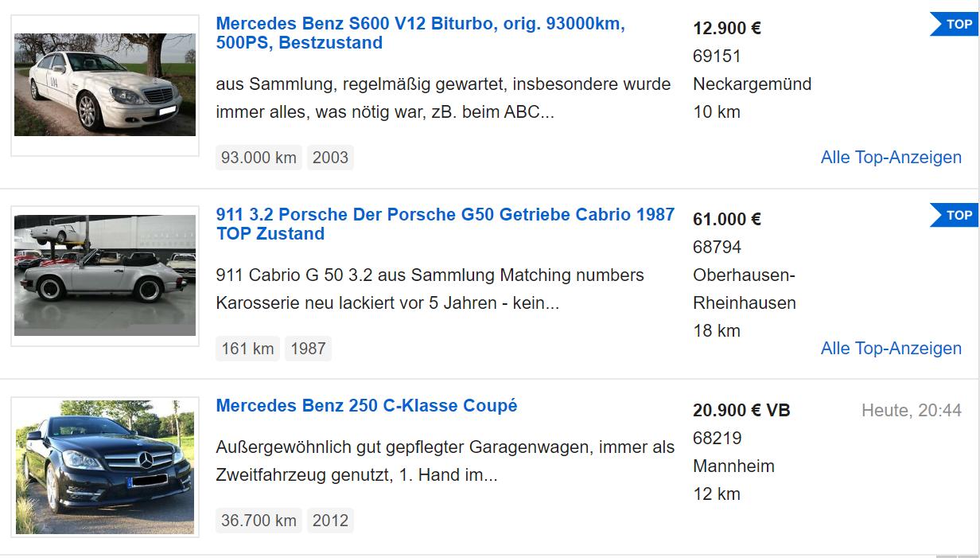Open the 911 3.2 Porsche G50 Cabrio listing title
Viewport: 980px width, 558px height.
445,224
